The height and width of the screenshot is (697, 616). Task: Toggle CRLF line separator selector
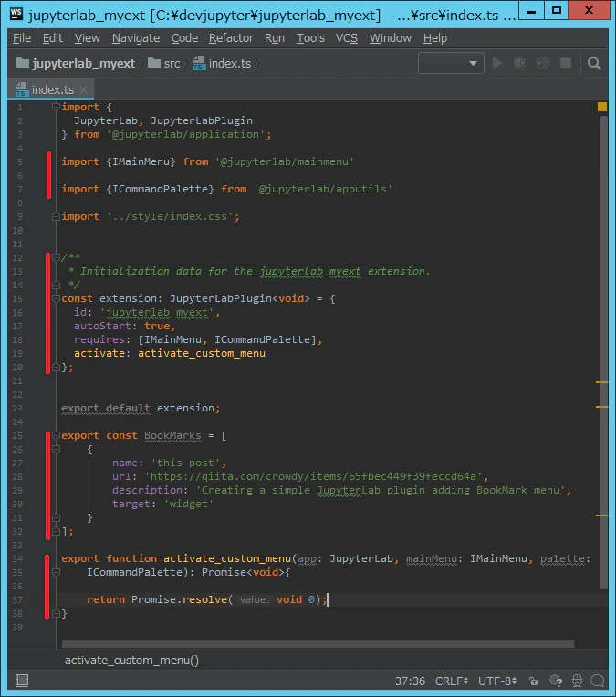pyautogui.click(x=452, y=681)
